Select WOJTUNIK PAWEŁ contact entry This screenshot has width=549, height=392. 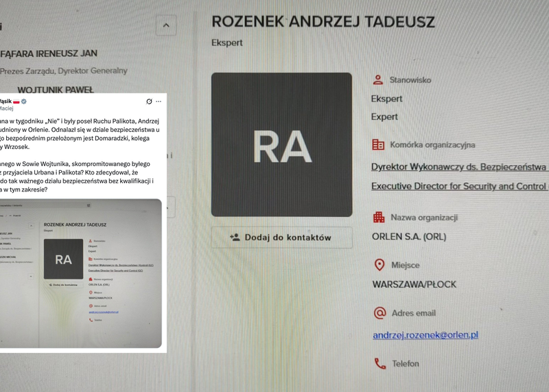56,90
